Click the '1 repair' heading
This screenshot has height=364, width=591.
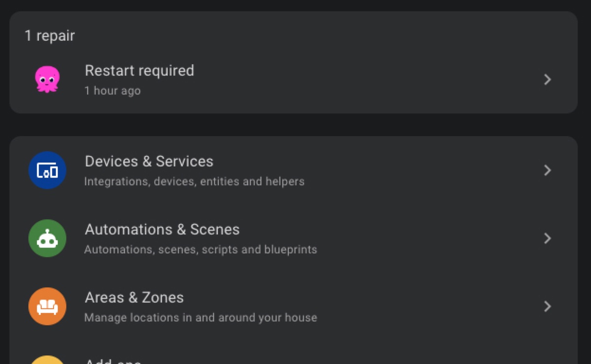50,36
